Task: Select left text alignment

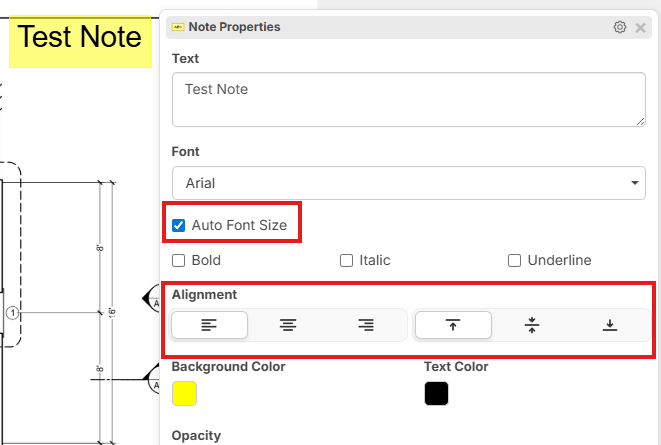Action: click(x=209, y=325)
